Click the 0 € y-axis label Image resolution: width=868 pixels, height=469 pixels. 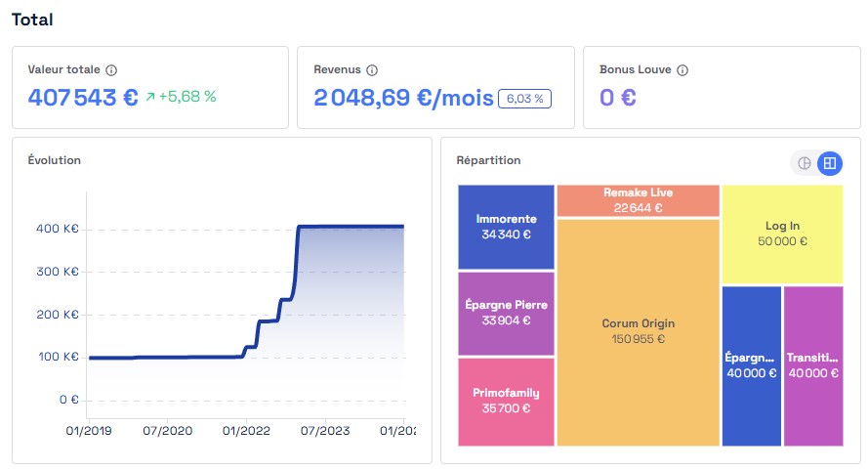click(69, 400)
